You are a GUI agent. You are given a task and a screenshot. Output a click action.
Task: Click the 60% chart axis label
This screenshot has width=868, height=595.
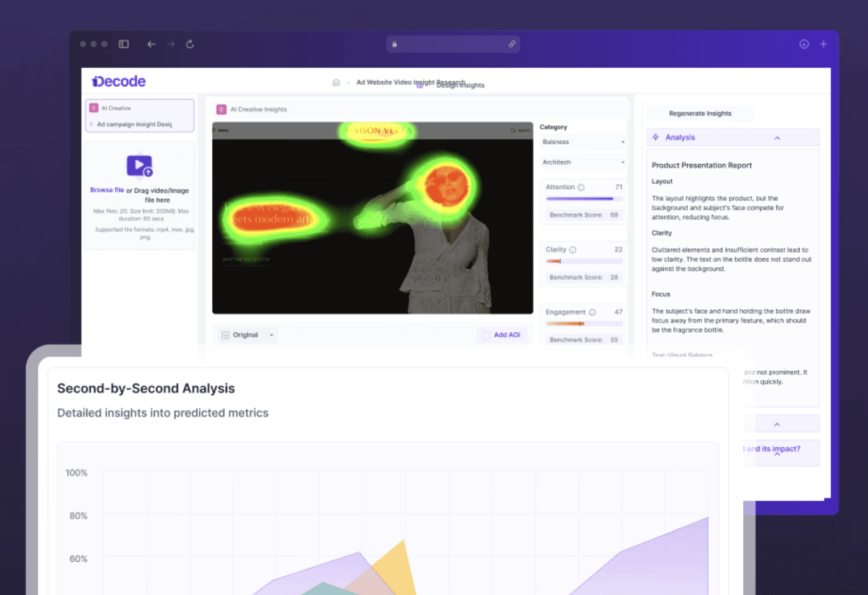click(x=78, y=559)
